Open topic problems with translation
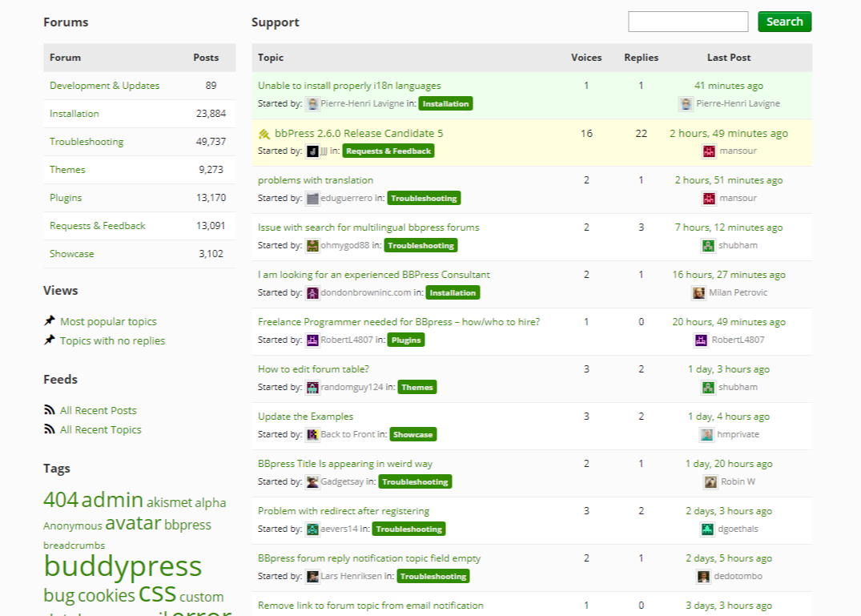861x616 pixels. tap(316, 180)
